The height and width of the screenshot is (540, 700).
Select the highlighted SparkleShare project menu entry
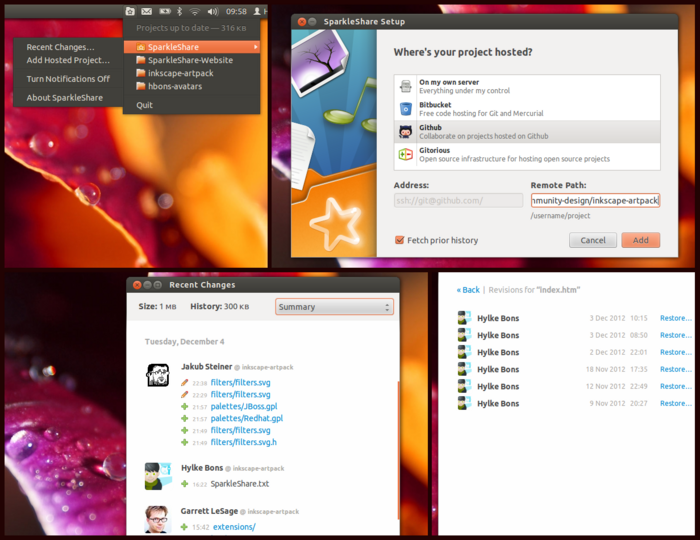pyautogui.click(x=192, y=47)
